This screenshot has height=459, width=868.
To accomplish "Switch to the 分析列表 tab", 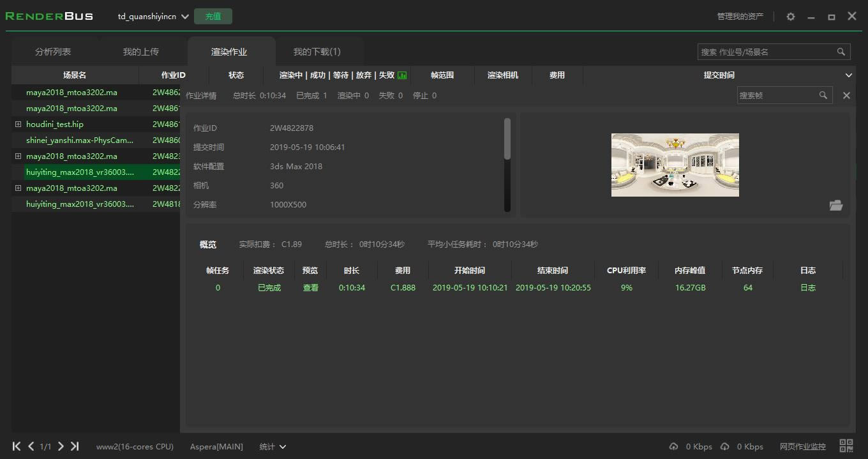I will [x=53, y=52].
